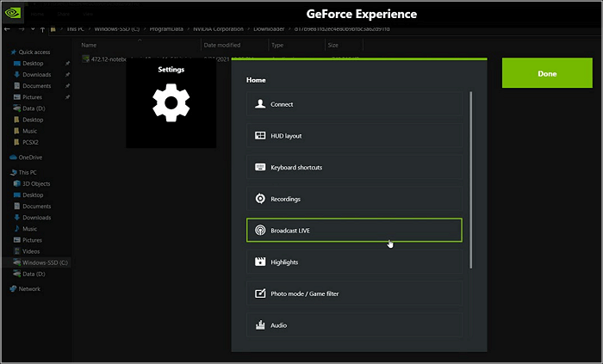This screenshot has width=603, height=364.
Task: Select Videos in Explorer sidebar
Action: click(31, 251)
